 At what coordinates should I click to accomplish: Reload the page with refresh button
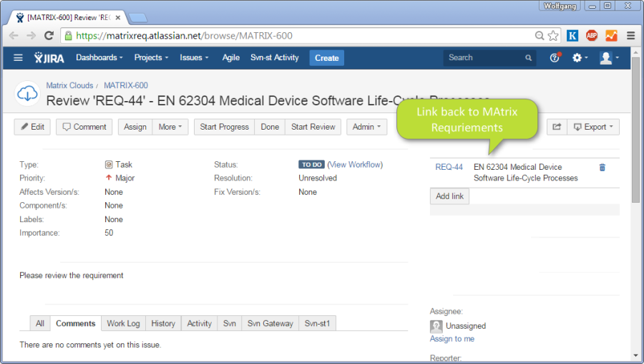pyautogui.click(x=49, y=35)
